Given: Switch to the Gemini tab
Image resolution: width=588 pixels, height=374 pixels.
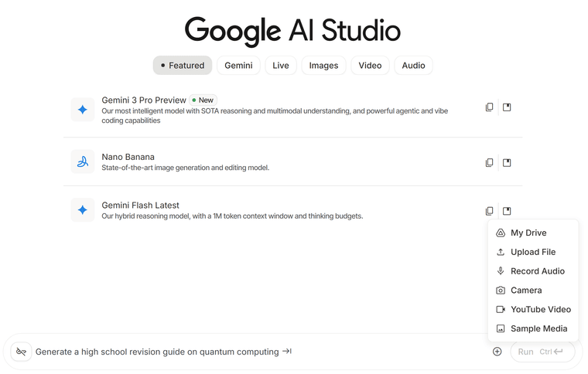Looking at the screenshot, I should [x=238, y=66].
